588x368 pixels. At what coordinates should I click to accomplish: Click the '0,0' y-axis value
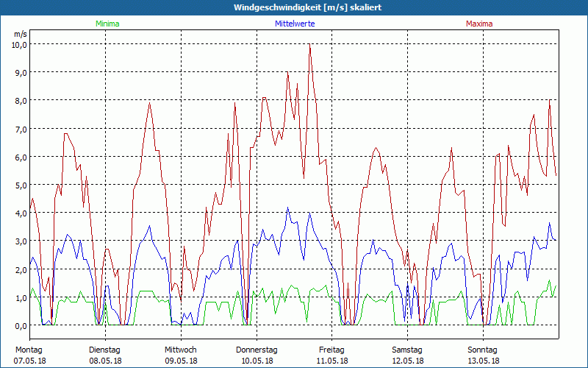[21, 325]
